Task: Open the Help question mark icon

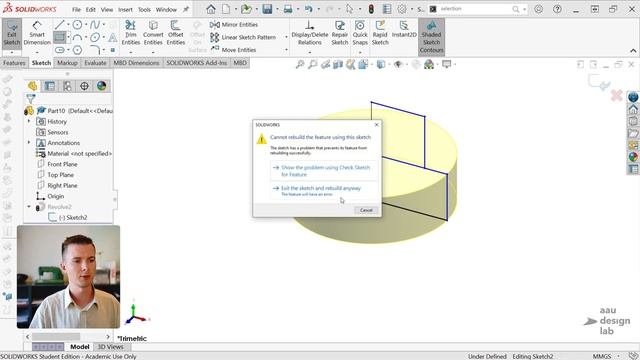Action: click(557, 9)
